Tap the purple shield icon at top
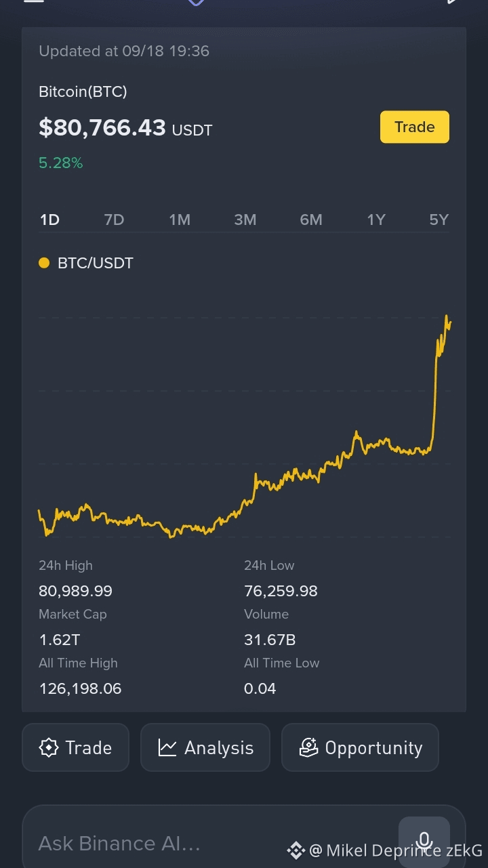The width and height of the screenshot is (488, 868). pos(196,2)
